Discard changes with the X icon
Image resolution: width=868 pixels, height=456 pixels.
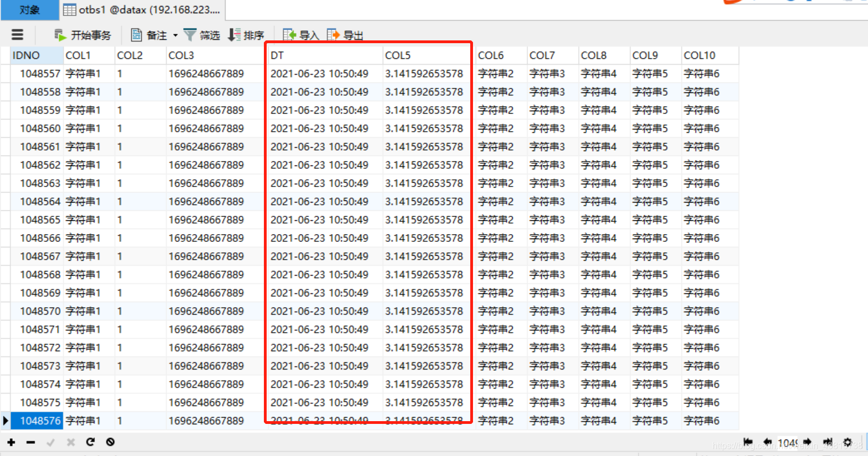71,442
